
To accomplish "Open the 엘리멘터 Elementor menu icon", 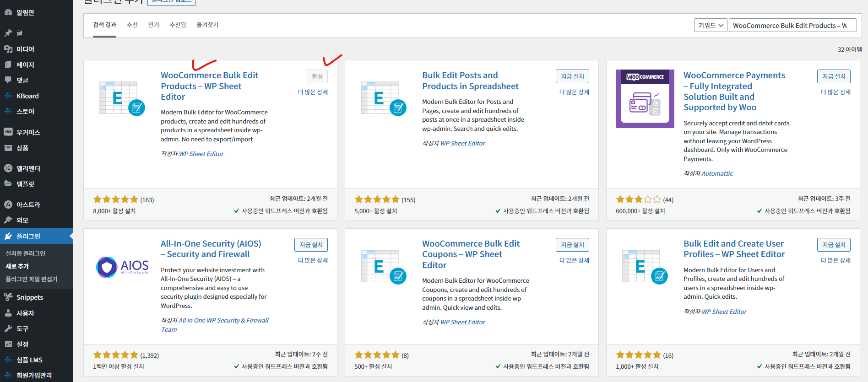I will (x=8, y=168).
